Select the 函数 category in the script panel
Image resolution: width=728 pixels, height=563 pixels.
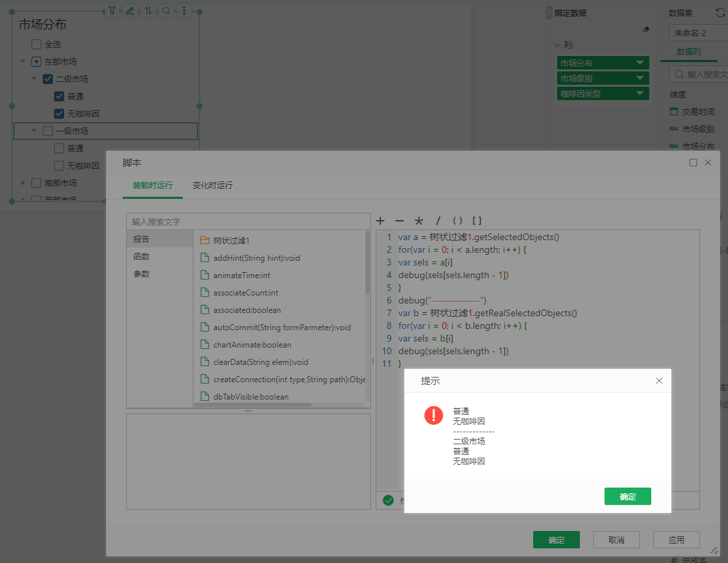coord(143,255)
